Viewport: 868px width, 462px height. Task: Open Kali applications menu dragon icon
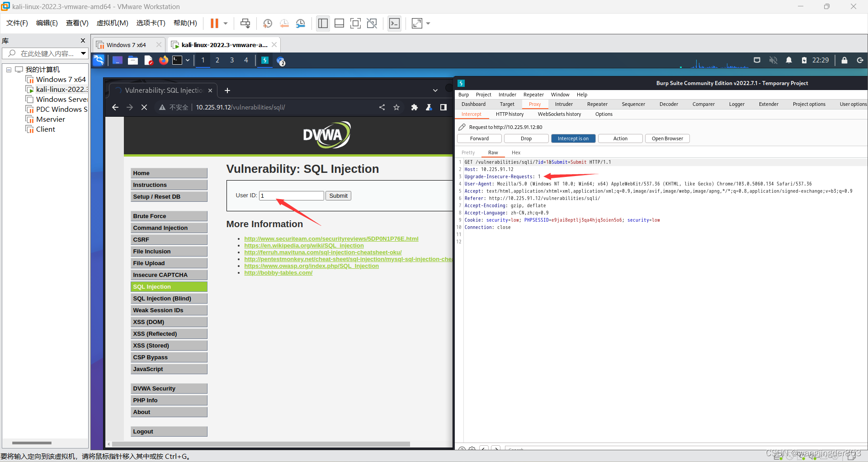pos(99,60)
